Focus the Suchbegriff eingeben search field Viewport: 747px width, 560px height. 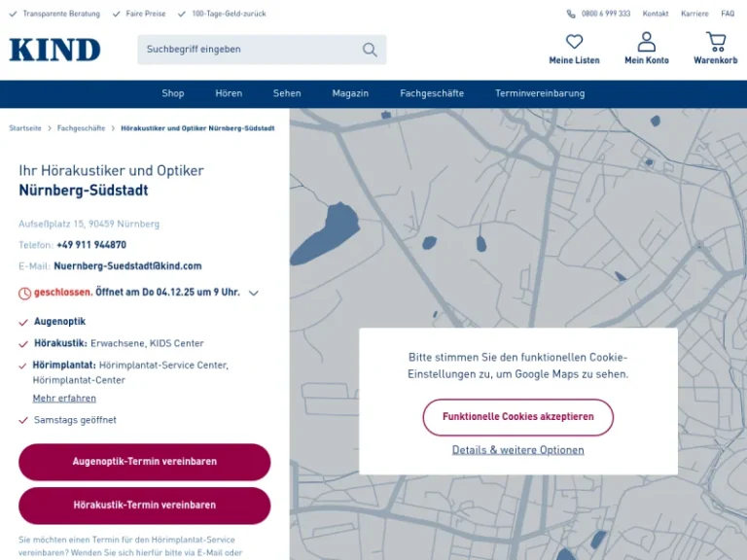pos(248,50)
